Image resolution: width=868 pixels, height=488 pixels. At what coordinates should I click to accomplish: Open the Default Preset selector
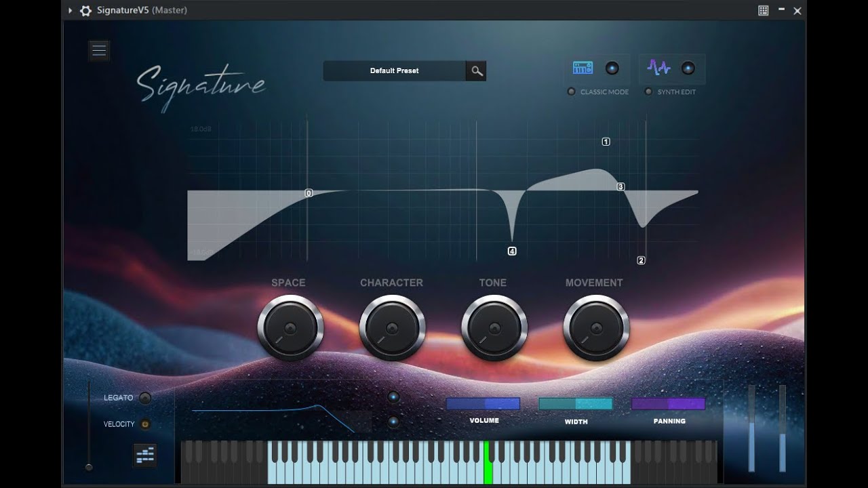(394, 71)
